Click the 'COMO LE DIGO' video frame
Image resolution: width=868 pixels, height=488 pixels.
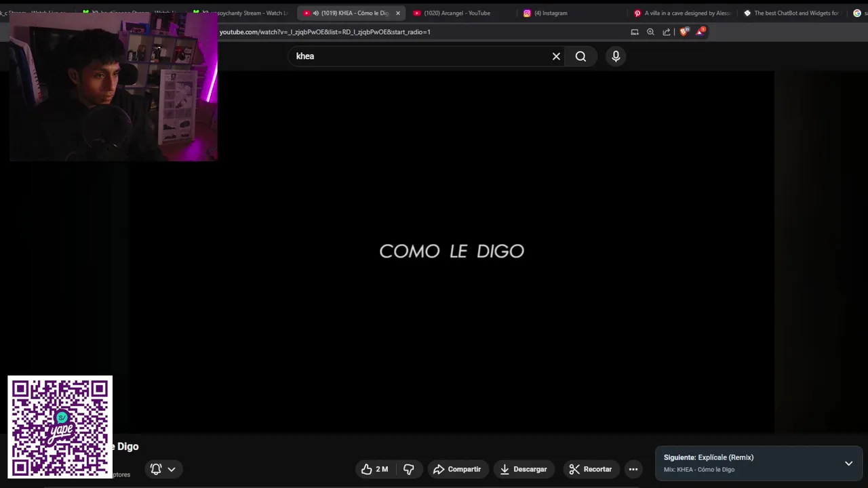coord(452,251)
